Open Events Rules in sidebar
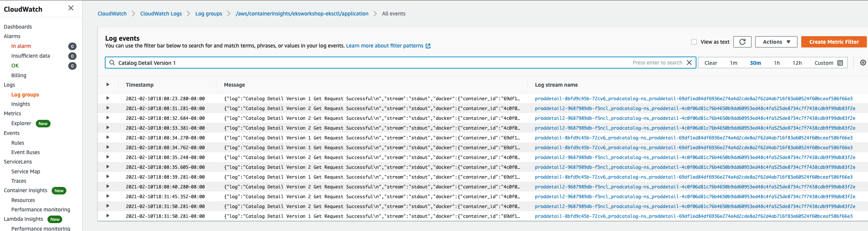The image size is (868, 231). pos(18,143)
